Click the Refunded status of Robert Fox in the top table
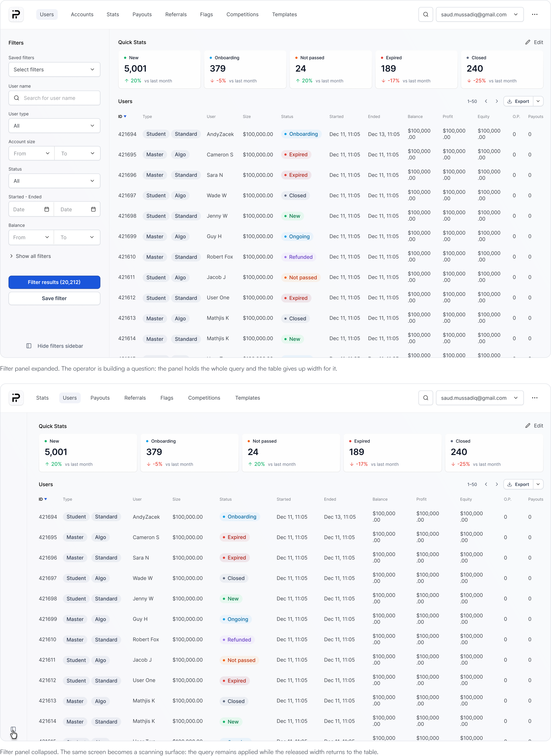The height and width of the screenshot is (756, 551). click(298, 257)
